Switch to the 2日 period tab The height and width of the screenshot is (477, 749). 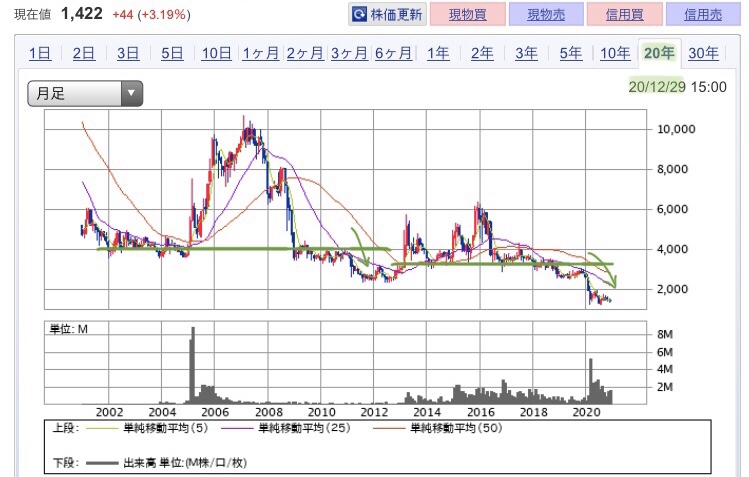[84, 53]
